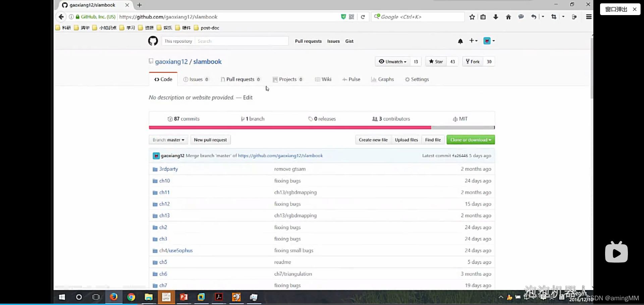Fork the slambook repository
Image resolution: width=644 pixels, height=305 pixels.
point(472,62)
